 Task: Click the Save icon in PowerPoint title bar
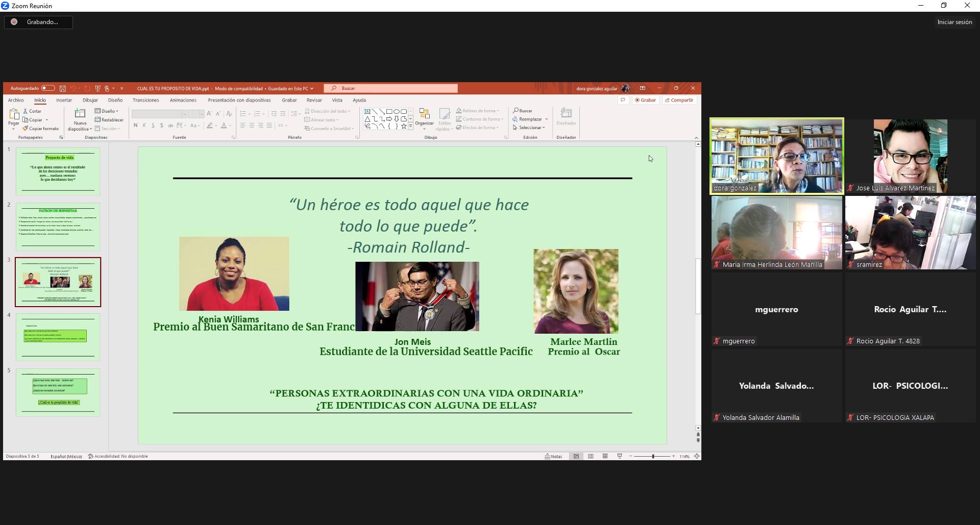[63, 88]
